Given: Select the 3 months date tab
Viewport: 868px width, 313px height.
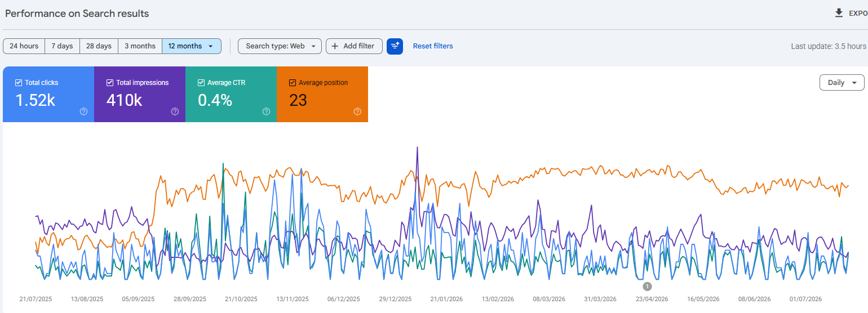Looking at the screenshot, I should point(140,46).
